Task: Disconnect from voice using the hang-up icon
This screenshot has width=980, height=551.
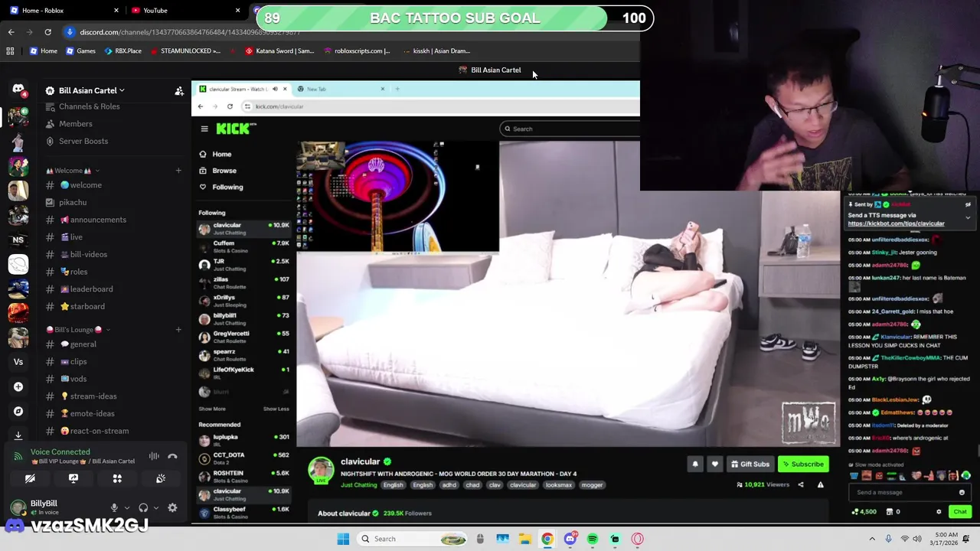Action: 172,456
